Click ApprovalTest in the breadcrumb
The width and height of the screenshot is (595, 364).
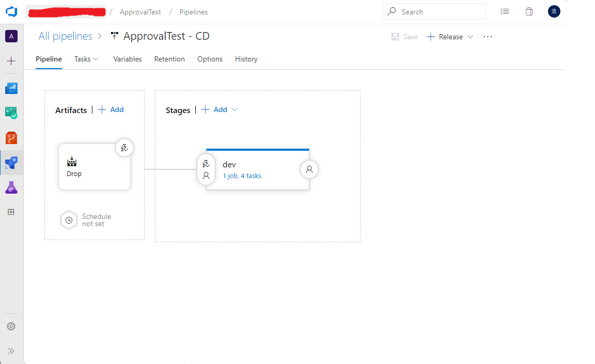140,12
